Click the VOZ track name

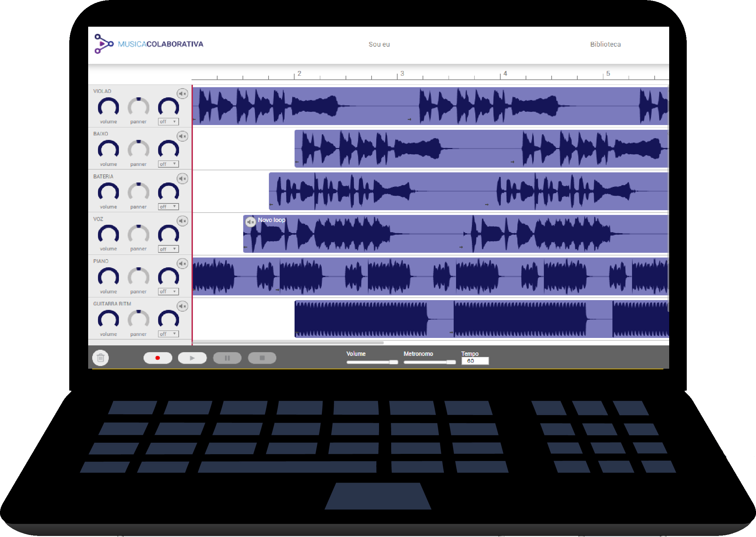click(x=98, y=219)
